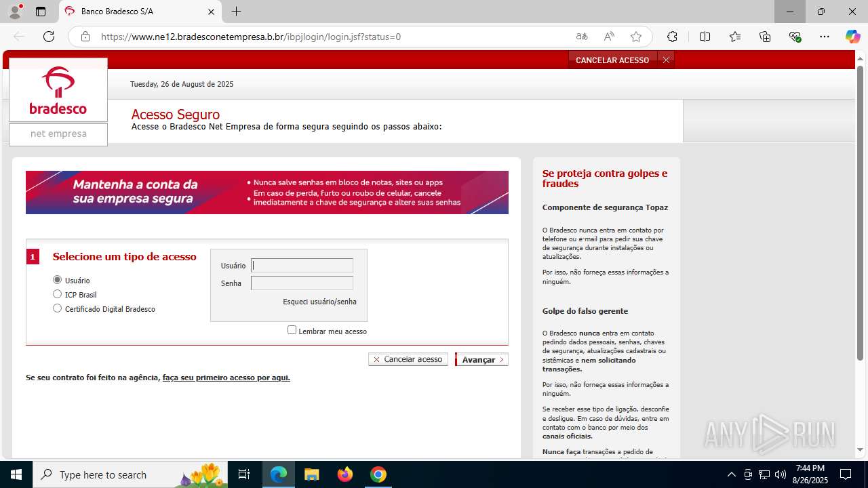
Task: Select the ICP Brasil radio option
Action: coord(58,294)
